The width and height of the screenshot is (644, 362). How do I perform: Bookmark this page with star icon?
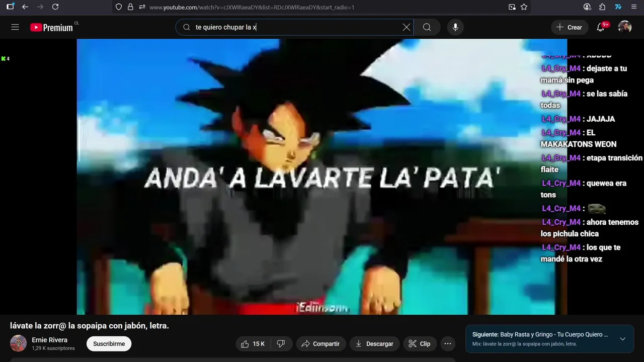(524, 7)
